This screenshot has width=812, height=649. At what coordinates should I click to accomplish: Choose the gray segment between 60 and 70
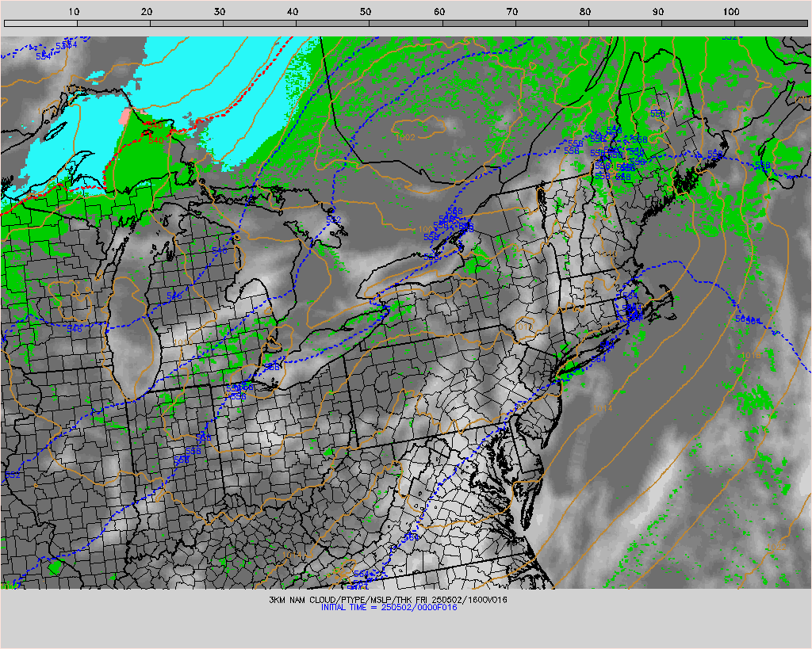click(x=479, y=23)
